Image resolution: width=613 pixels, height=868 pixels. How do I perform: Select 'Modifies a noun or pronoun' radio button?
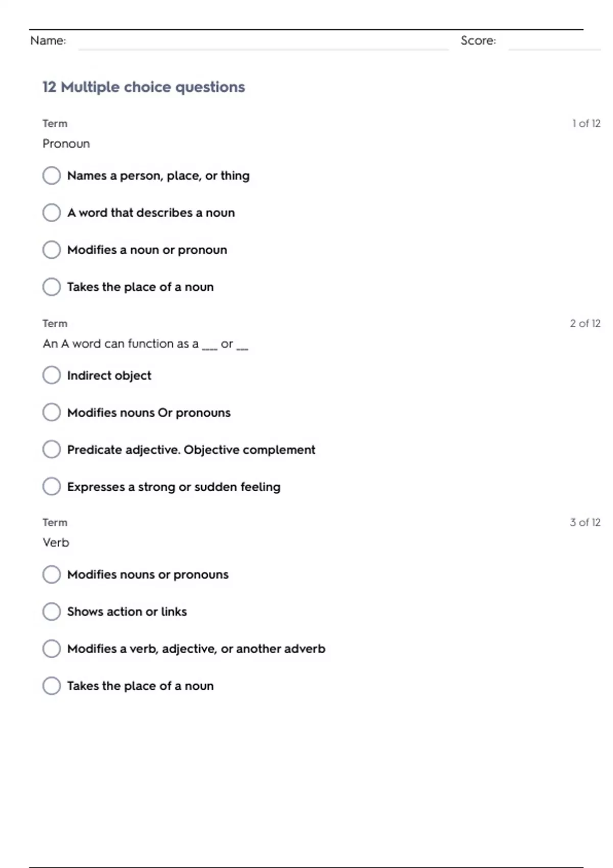52,250
